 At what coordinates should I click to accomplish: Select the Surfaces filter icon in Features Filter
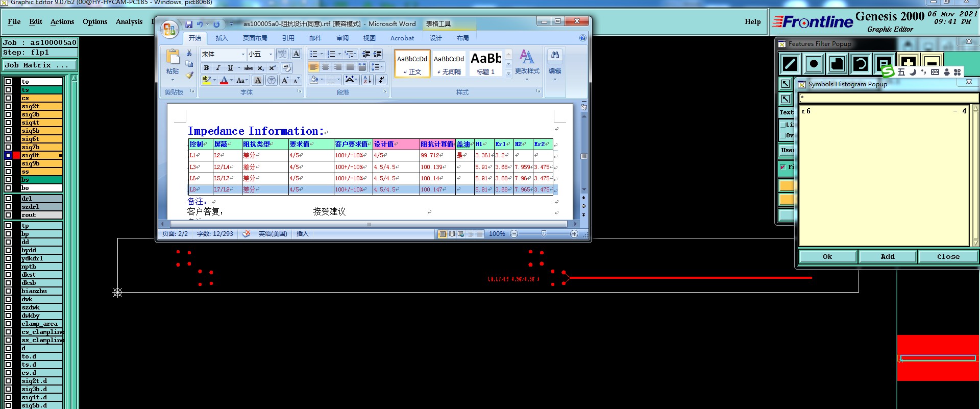point(837,64)
